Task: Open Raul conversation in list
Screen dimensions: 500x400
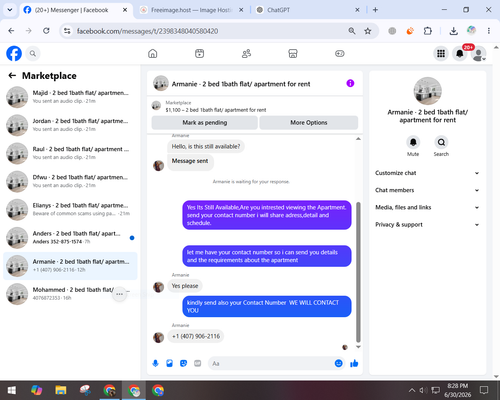Action: pyautogui.click(x=70, y=153)
